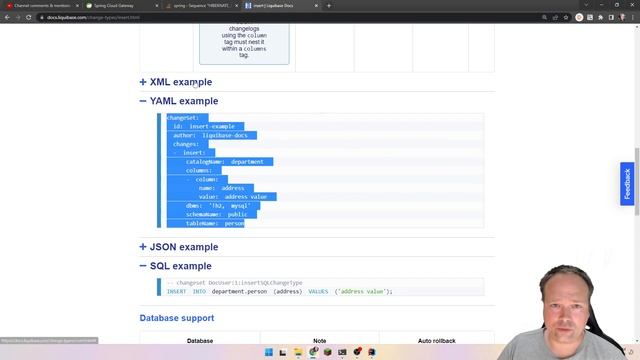Open the tab search dropdown chevron
640x360 pixels.
586,5
